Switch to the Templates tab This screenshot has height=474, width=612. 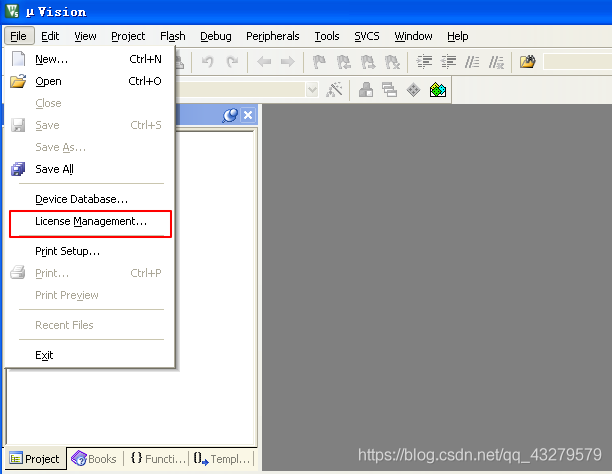(x=222, y=459)
